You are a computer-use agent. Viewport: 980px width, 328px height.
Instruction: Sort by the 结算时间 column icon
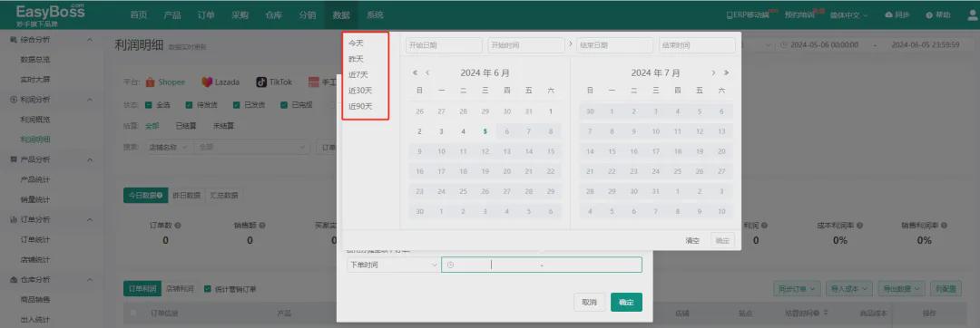pos(826,313)
